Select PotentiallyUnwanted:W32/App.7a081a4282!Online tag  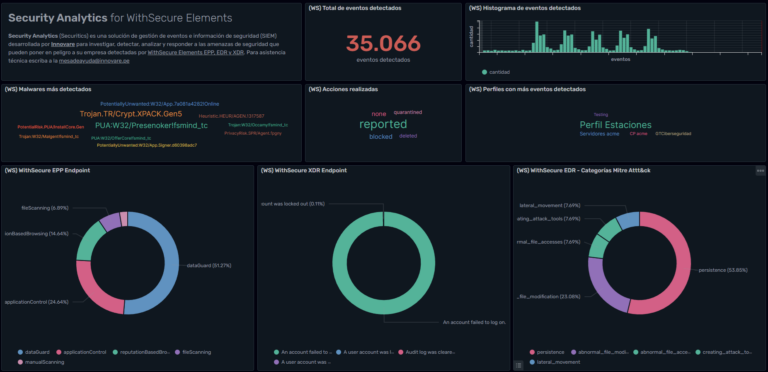coord(160,104)
